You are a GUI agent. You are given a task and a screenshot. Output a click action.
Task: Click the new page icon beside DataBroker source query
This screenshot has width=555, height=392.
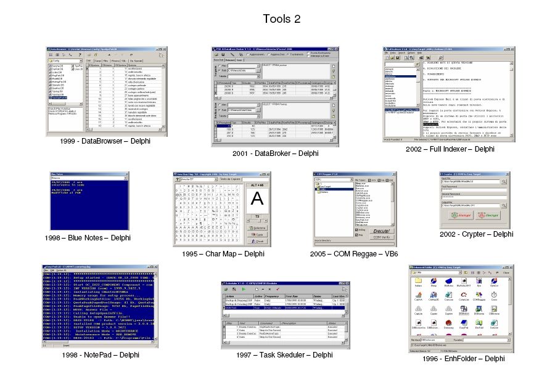coord(334,66)
